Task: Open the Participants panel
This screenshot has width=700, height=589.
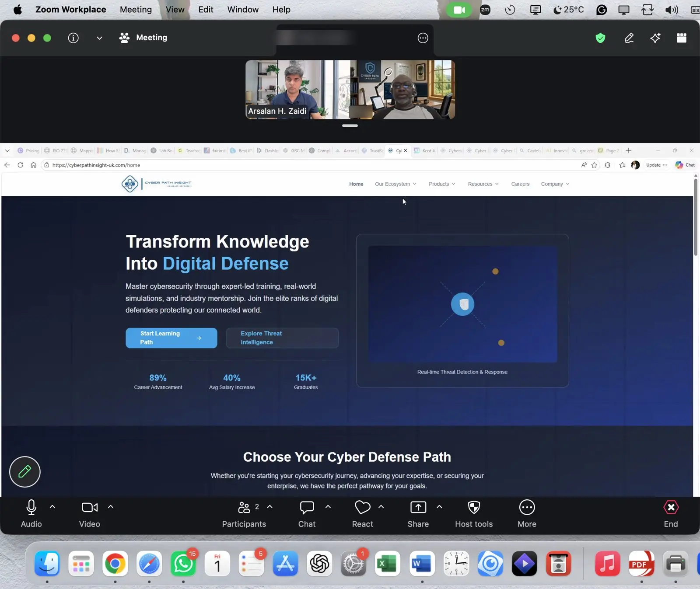Action: [244, 514]
